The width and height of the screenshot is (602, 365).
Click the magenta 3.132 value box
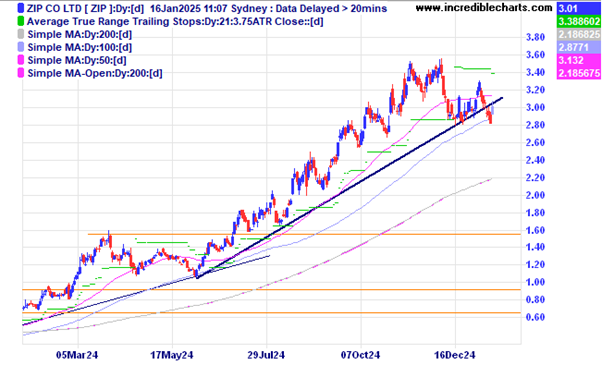579,60
